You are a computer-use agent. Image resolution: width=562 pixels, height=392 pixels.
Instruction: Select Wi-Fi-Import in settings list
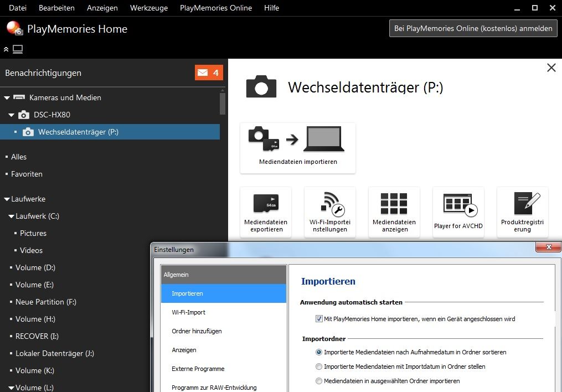189,312
